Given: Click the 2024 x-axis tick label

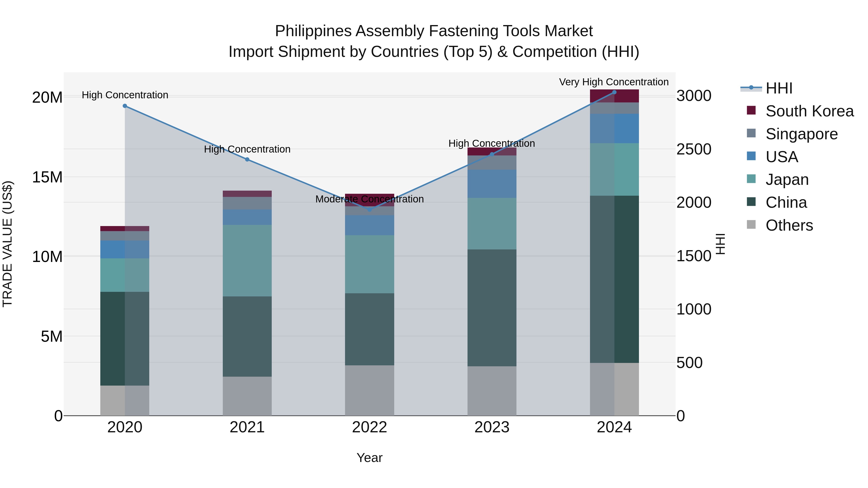Looking at the screenshot, I should 614,427.
